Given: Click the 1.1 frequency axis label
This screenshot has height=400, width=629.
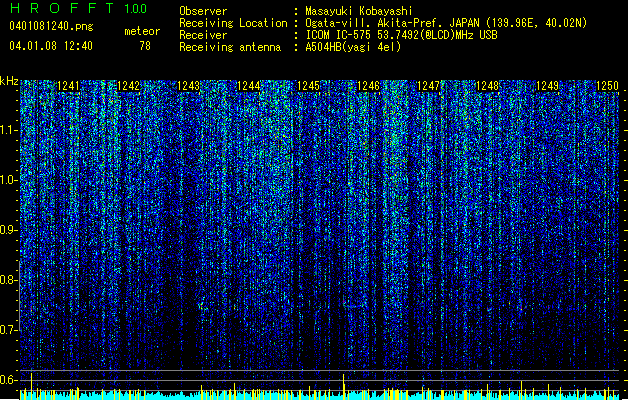Looking at the screenshot, I should (x=9, y=130).
